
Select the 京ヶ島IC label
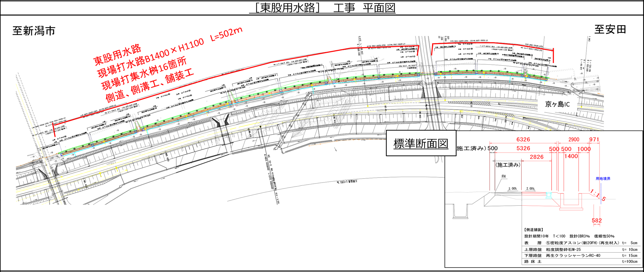coord(557,104)
